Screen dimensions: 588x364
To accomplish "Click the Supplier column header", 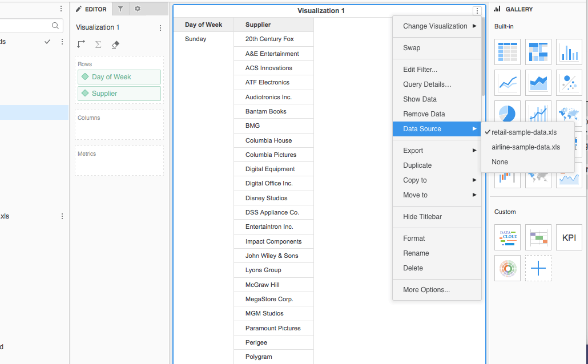I will [273, 25].
